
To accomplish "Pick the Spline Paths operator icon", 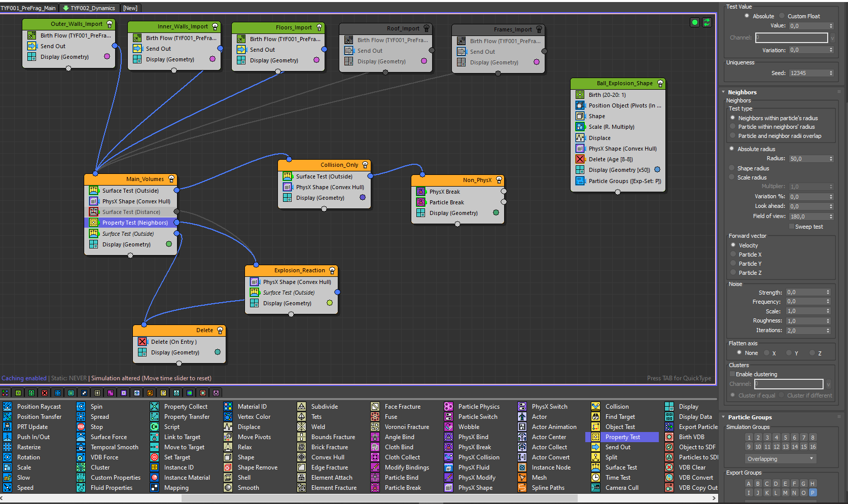I will point(522,487).
